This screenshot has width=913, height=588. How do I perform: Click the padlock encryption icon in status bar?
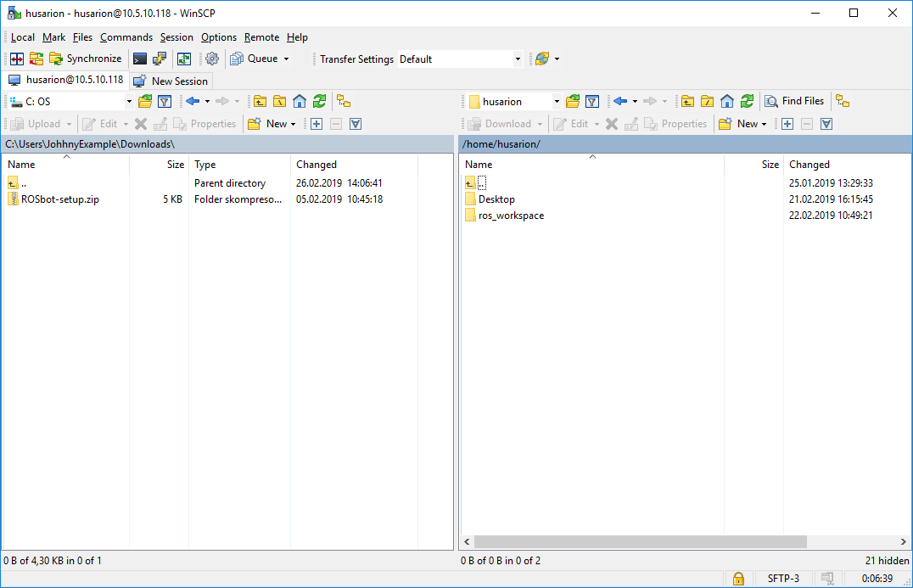coord(738,578)
